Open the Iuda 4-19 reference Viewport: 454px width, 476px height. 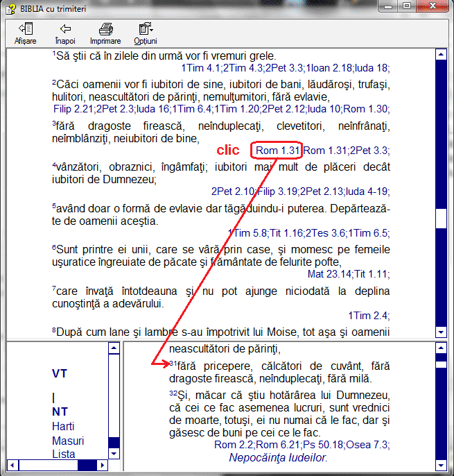tap(367, 192)
